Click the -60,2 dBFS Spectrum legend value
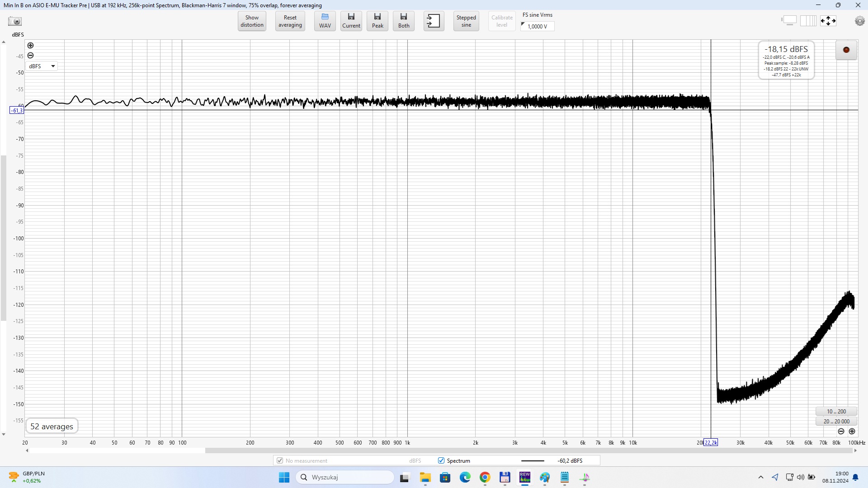Screen dimensions: 868x488 pos(570,460)
